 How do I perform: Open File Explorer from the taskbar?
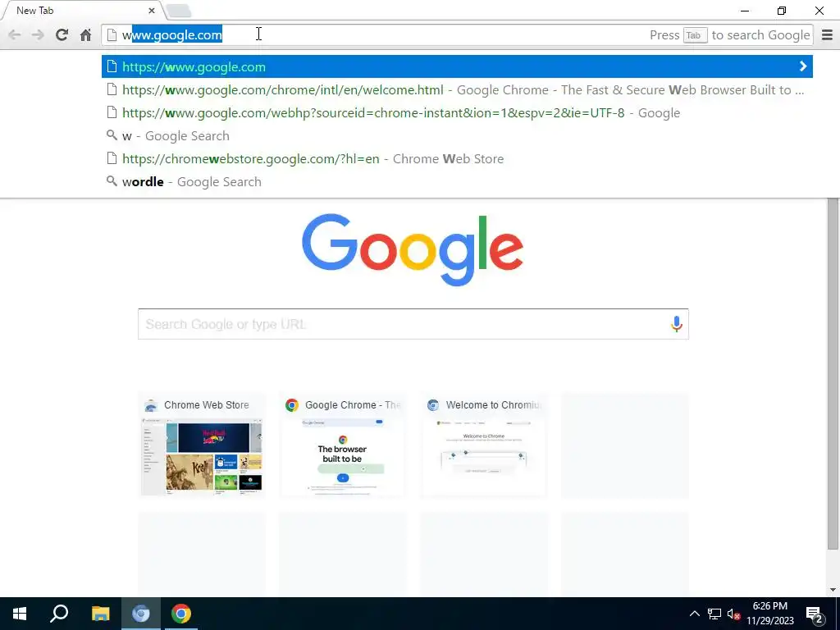pos(100,614)
